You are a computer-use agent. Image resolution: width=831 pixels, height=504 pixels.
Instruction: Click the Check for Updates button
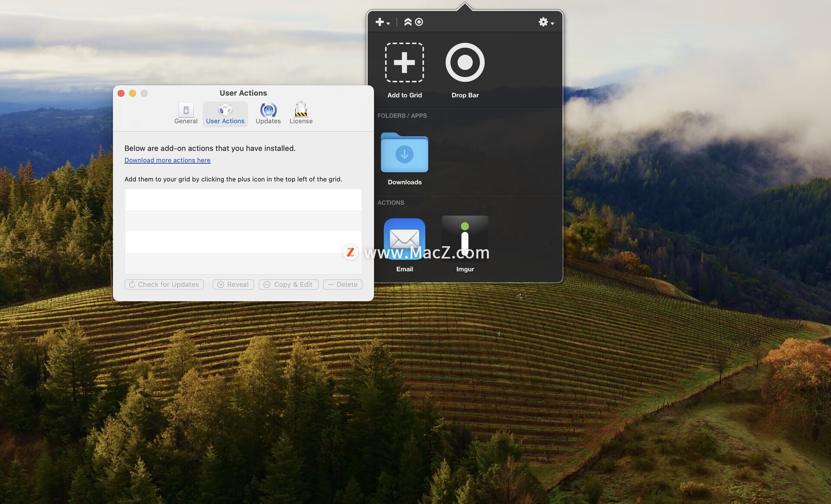coord(164,285)
